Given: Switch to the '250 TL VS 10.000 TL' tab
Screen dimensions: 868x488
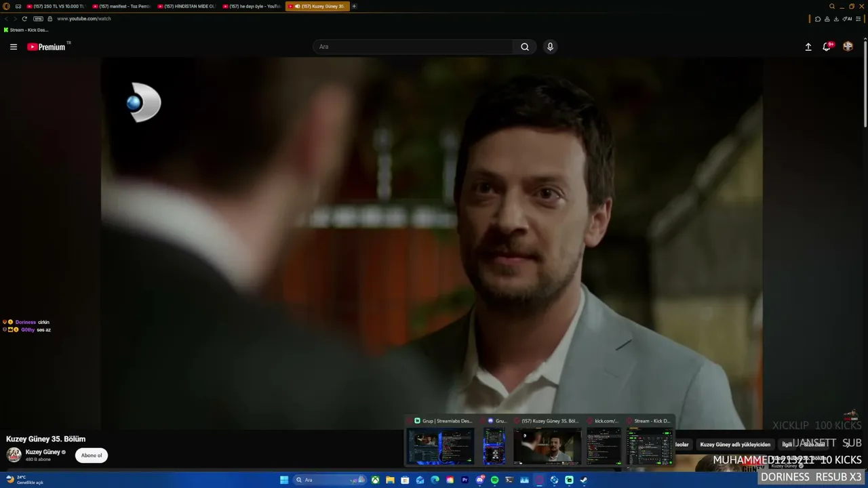Looking at the screenshot, I should click(55, 6).
